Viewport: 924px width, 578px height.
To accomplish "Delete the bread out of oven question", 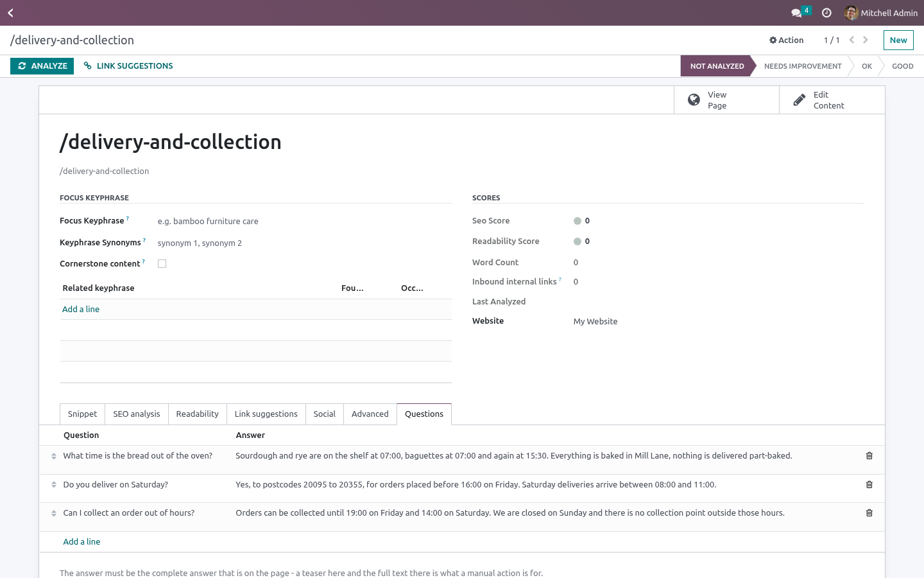I will [869, 455].
